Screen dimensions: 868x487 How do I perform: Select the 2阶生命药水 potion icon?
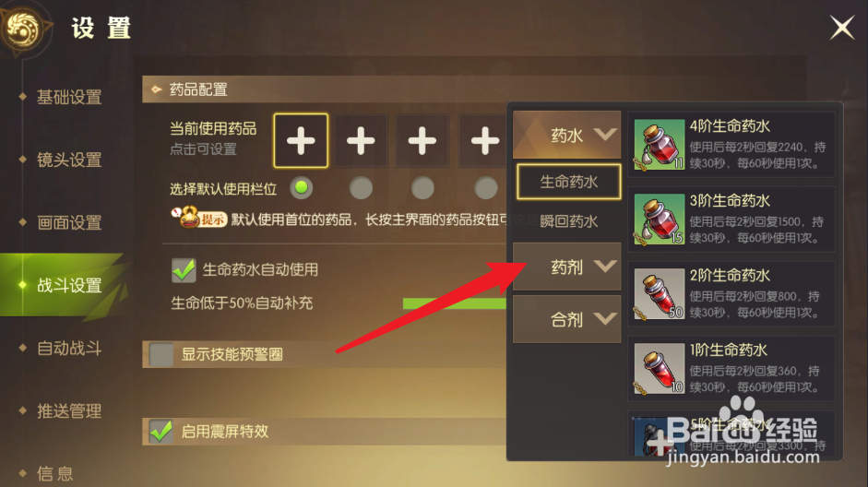click(x=660, y=294)
